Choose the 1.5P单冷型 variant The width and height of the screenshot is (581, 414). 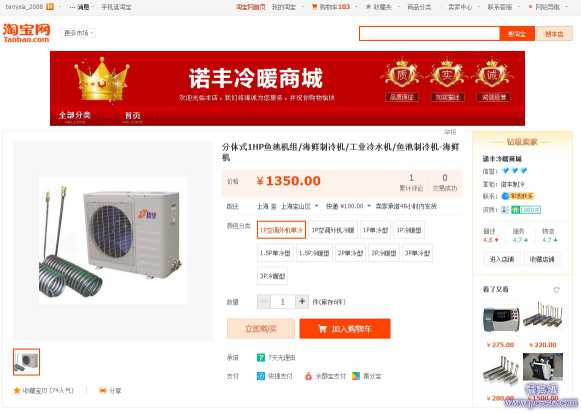coord(275,253)
